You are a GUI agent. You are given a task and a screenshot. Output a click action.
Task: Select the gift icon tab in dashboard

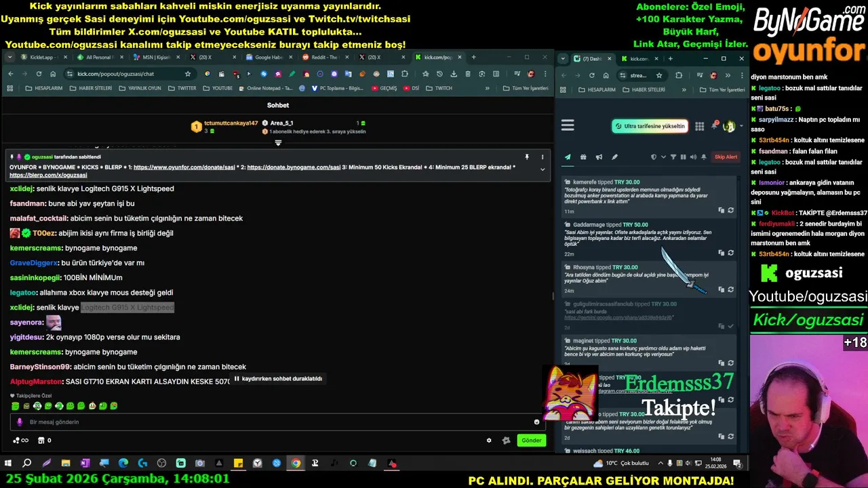pyautogui.click(x=583, y=157)
